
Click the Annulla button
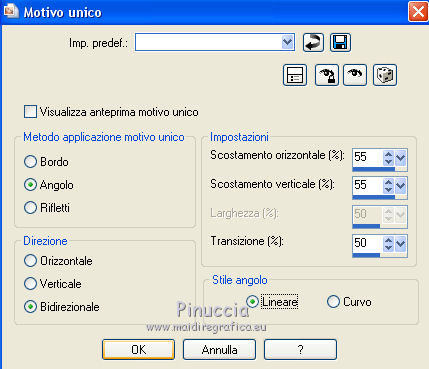[x=219, y=350]
